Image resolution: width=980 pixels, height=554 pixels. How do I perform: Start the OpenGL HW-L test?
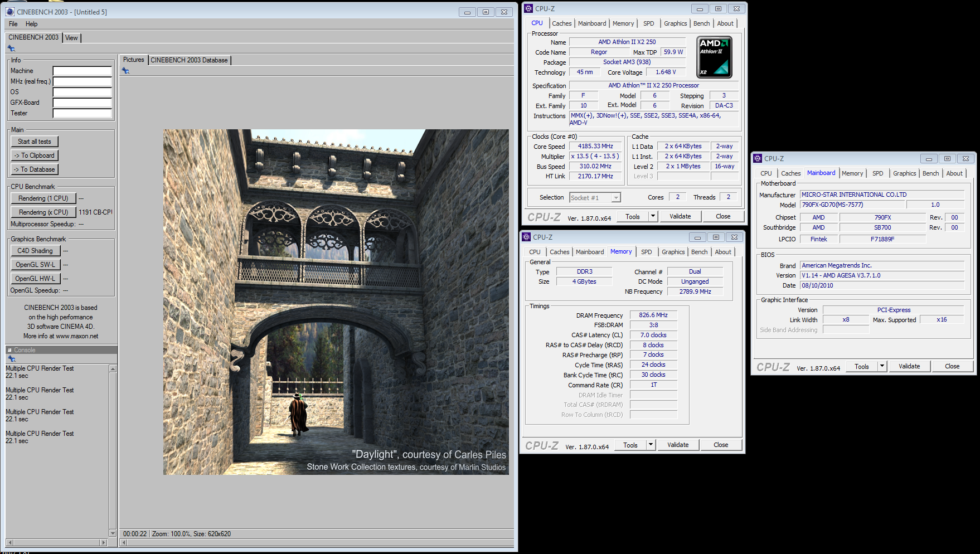[35, 279]
